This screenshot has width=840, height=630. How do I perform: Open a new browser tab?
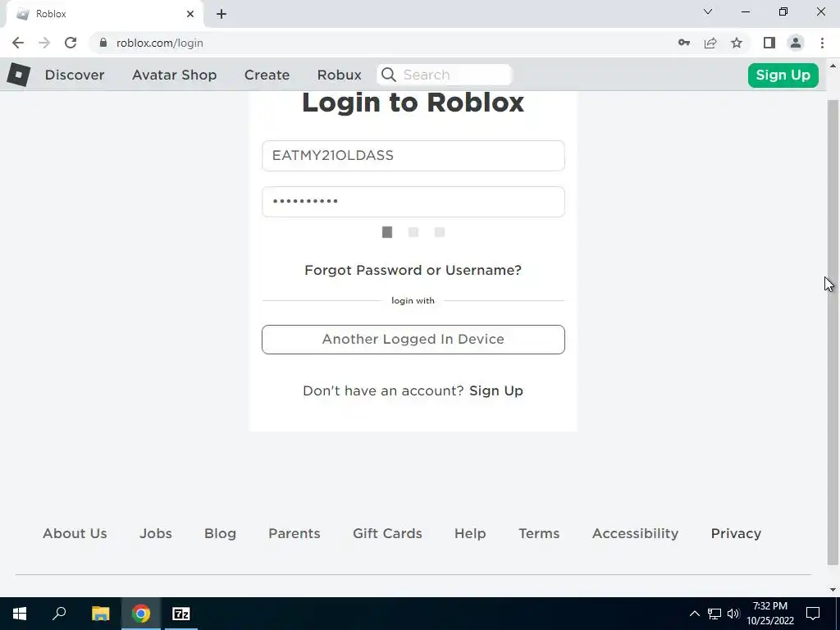coord(221,14)
